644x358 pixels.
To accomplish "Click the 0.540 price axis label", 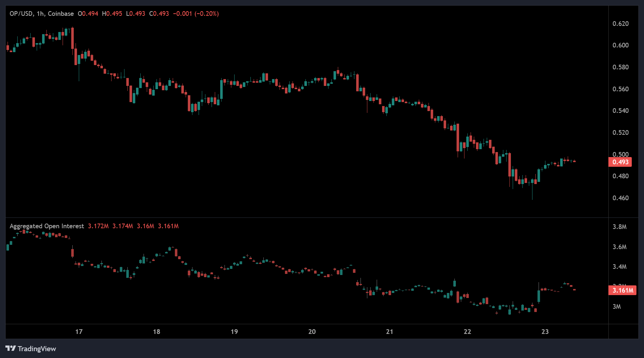I will (621, 111).
